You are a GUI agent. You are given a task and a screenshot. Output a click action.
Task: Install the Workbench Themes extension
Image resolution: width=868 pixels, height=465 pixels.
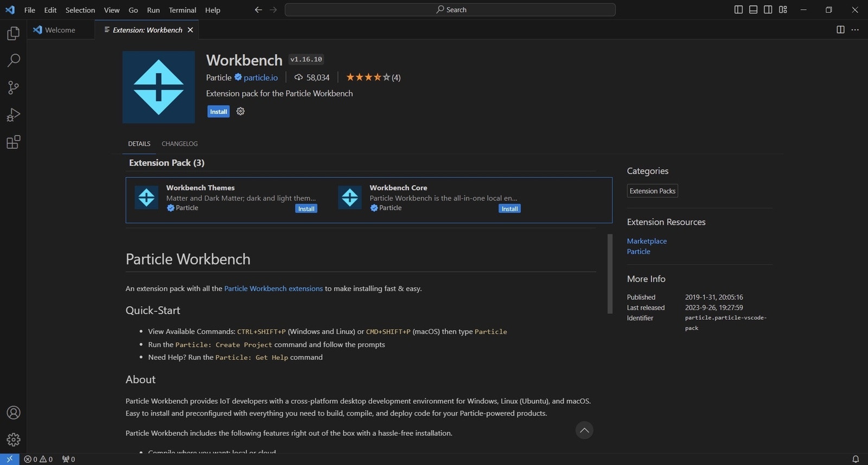click(x=307, y=209)
